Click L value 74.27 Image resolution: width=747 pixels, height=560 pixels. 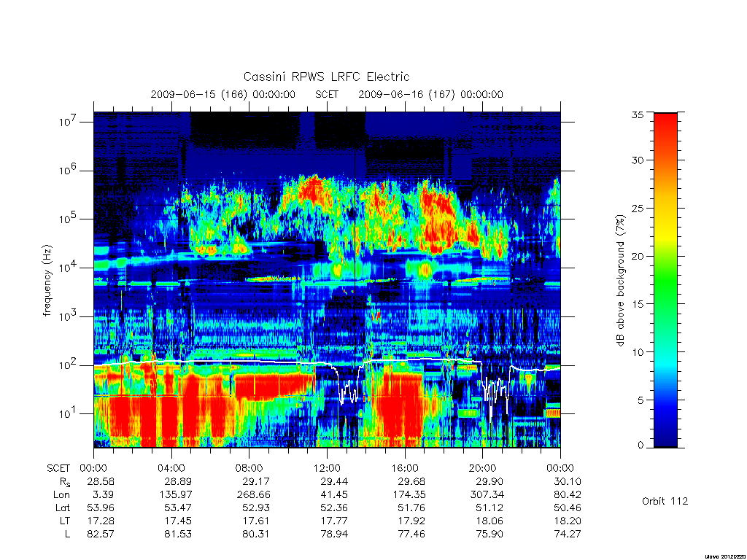click(x=568, y=534)
